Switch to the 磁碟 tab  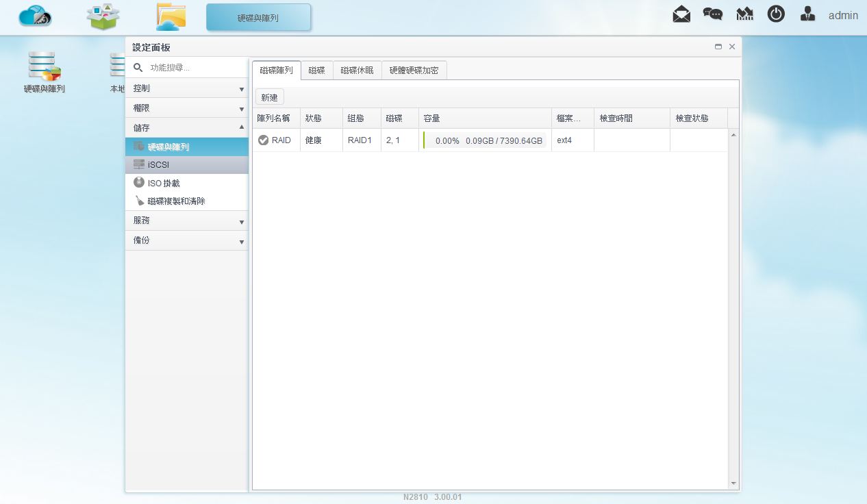tap(317, 70)
